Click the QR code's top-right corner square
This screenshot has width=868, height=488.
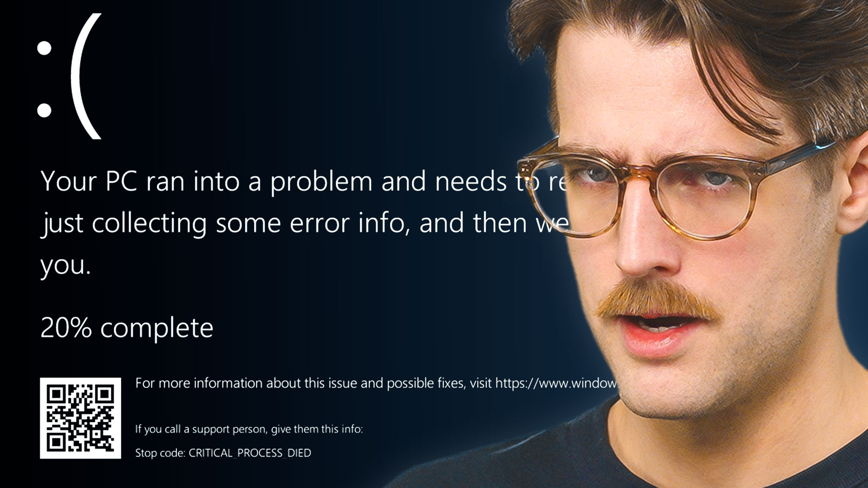pos(104,394)
